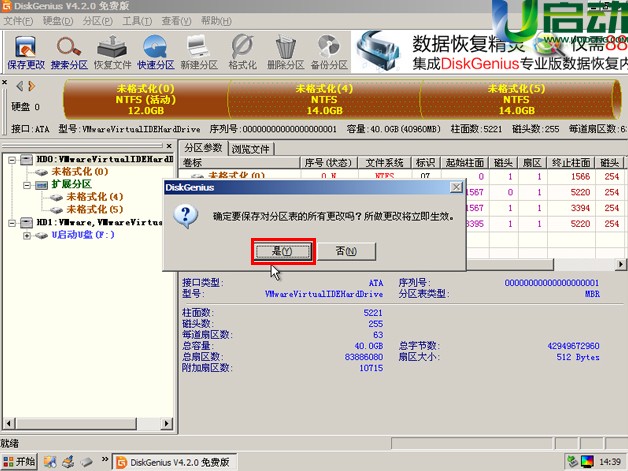Image resolution: width=628 pixels, height=471 pixels.
Task: Collapse the HD0 tree node
Action: pyautogui.click(x=12, y=160)
